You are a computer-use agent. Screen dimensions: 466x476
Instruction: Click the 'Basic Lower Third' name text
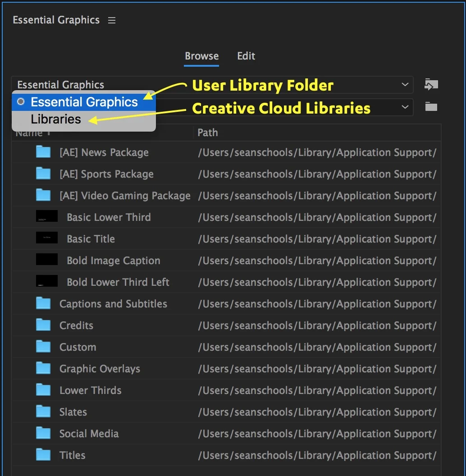click(109, 217)
